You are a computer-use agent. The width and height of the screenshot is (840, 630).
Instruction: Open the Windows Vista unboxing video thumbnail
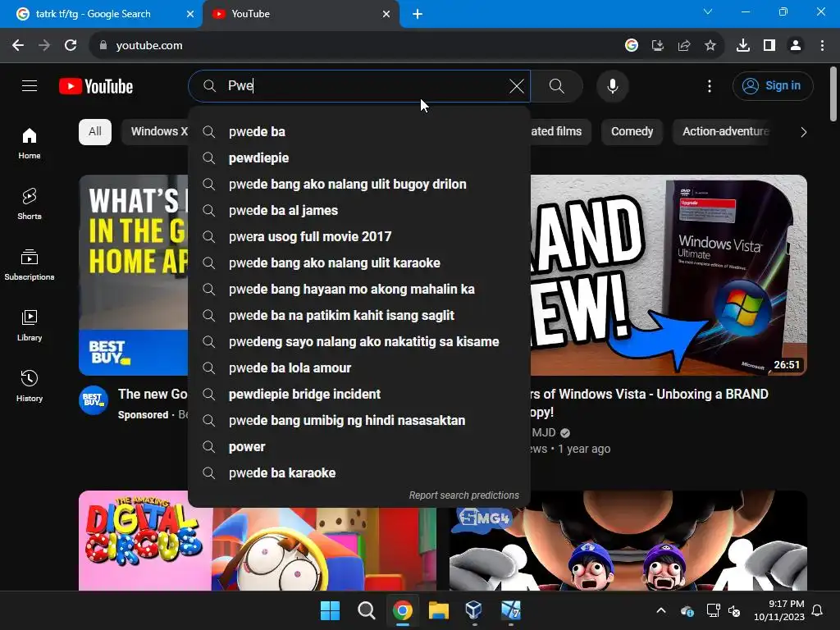pos(669,275)
